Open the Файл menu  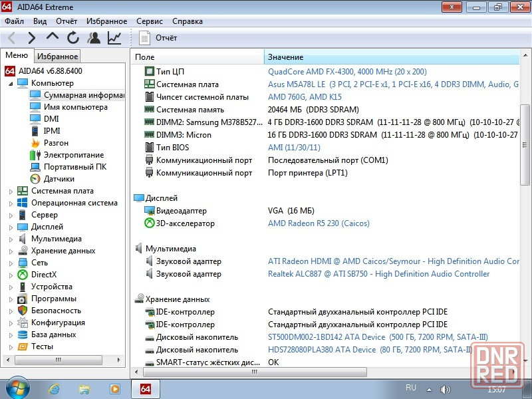pos(14,21)
